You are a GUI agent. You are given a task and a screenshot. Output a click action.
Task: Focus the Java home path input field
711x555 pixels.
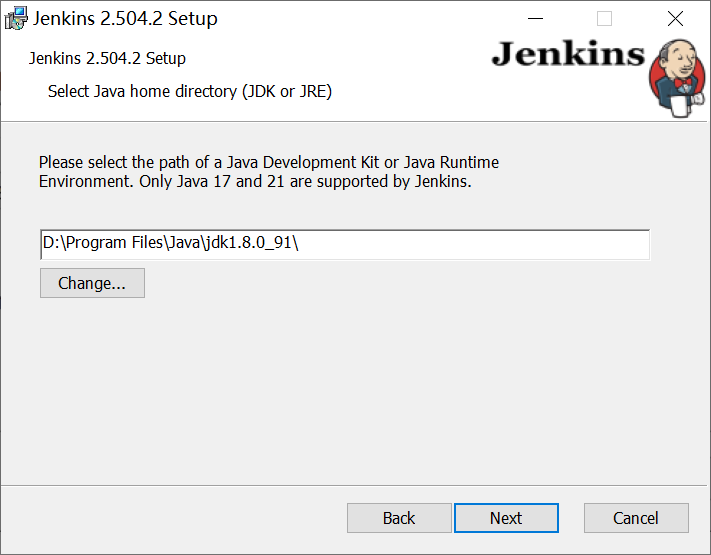345,245
